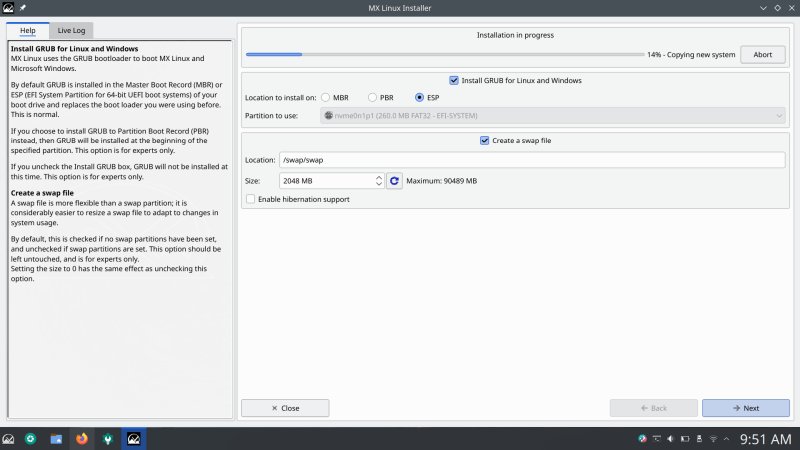Open the green tools app in the taskbar

[x=108, y=439]
